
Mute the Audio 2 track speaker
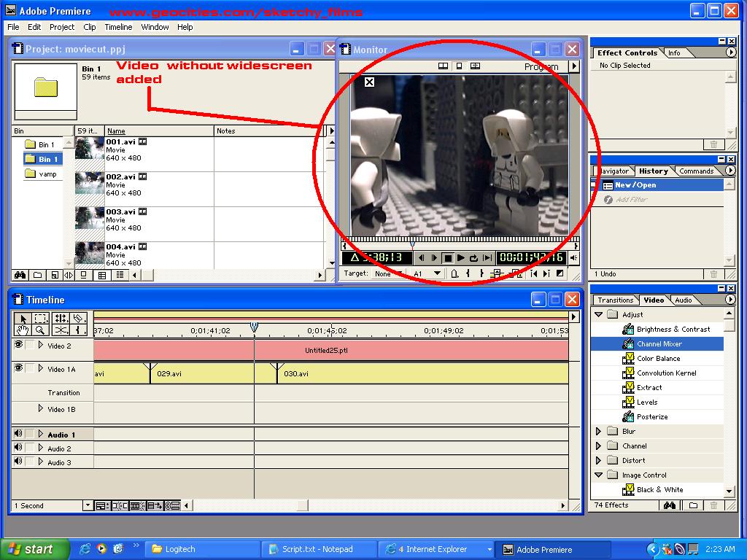coord(18,448)
